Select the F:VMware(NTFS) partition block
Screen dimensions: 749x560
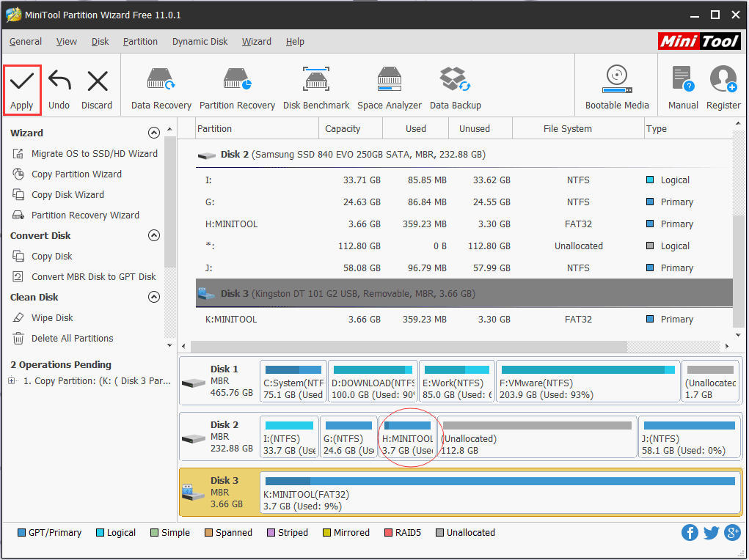click(x=588, y=382)
